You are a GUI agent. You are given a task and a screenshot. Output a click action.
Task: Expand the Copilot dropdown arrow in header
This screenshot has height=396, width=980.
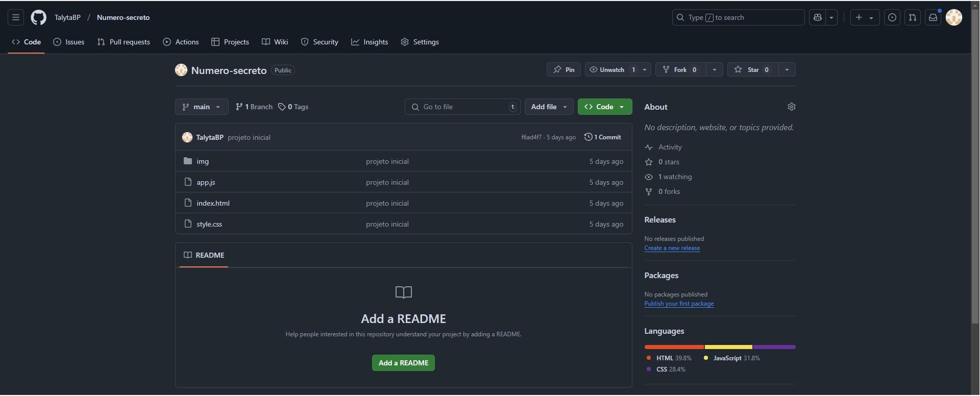coord(831,17)
